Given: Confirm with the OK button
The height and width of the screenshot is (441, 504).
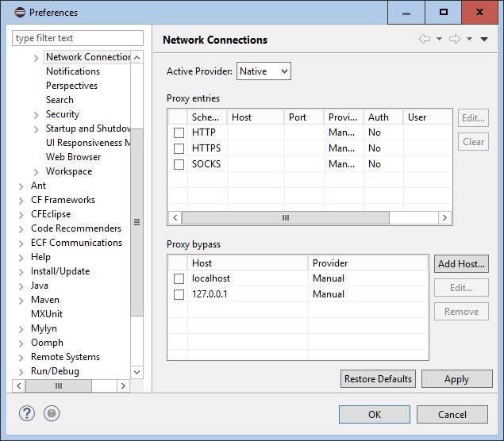Looking at the screenshot, I should coord(375,414).
